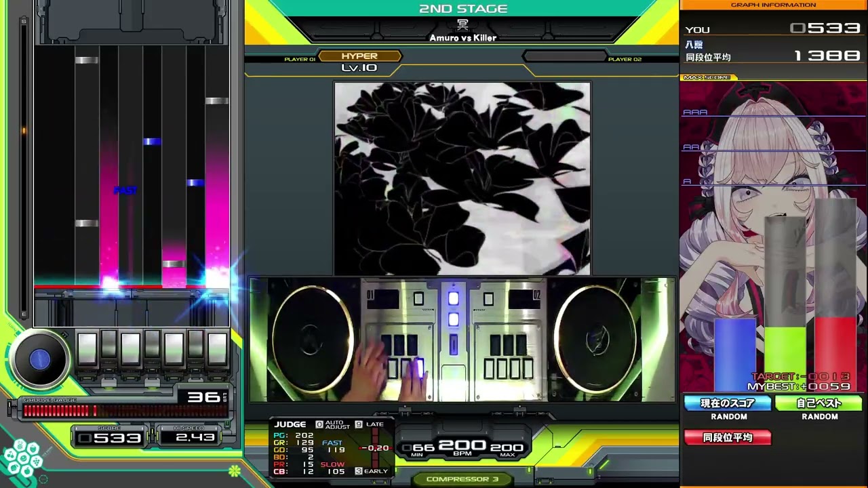Click the BD 2 judgment count
868x488 pixels.
pyautogui.click(x=294, y=457)
